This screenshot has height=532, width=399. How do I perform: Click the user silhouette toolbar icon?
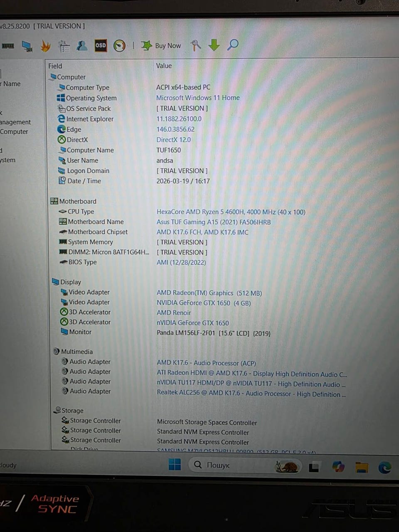tap(82, 45)
